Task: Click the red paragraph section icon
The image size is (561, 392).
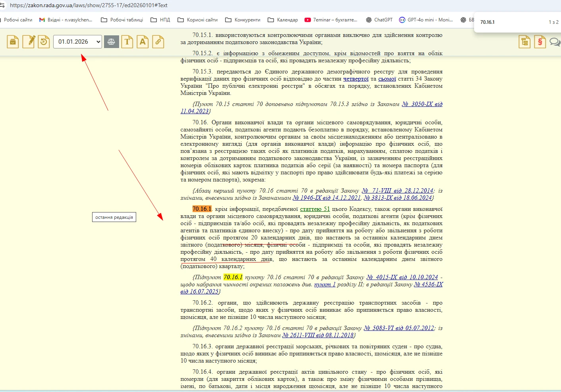Action: tap(540, 42)
